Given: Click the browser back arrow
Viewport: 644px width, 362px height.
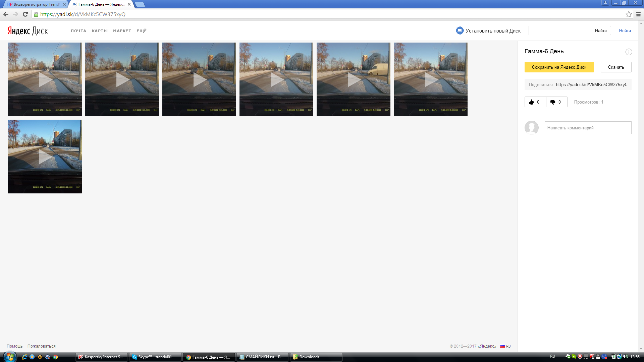Looking at the screenshot, I should click(6, 14).
